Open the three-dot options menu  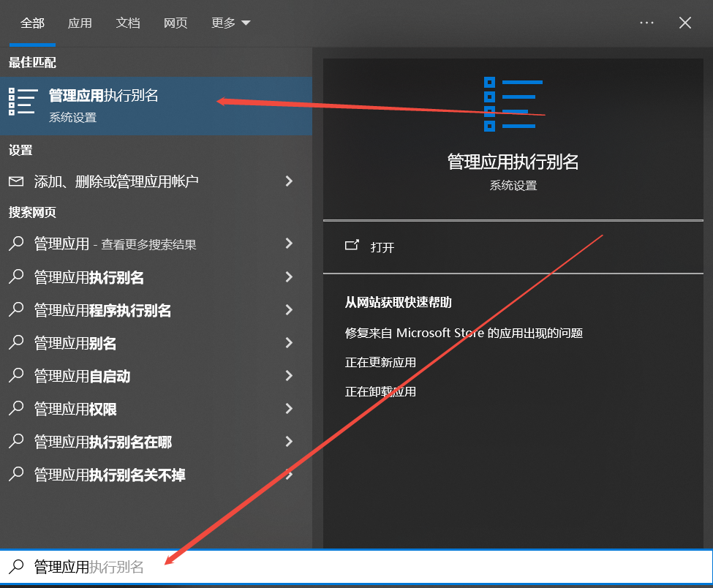[x=646, y=23]
